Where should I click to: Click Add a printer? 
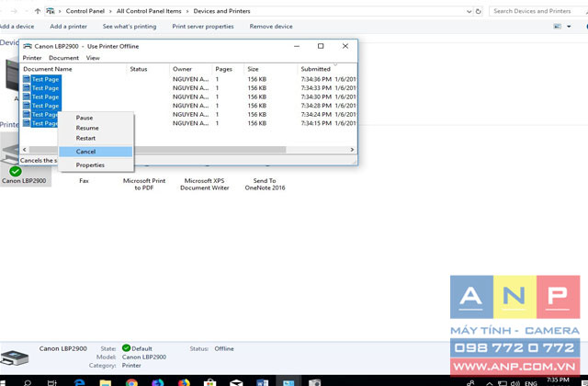click(68, 27)
